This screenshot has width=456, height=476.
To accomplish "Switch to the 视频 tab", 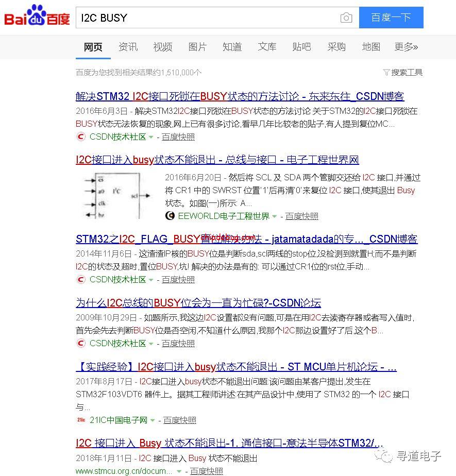I will coord(163,47).
